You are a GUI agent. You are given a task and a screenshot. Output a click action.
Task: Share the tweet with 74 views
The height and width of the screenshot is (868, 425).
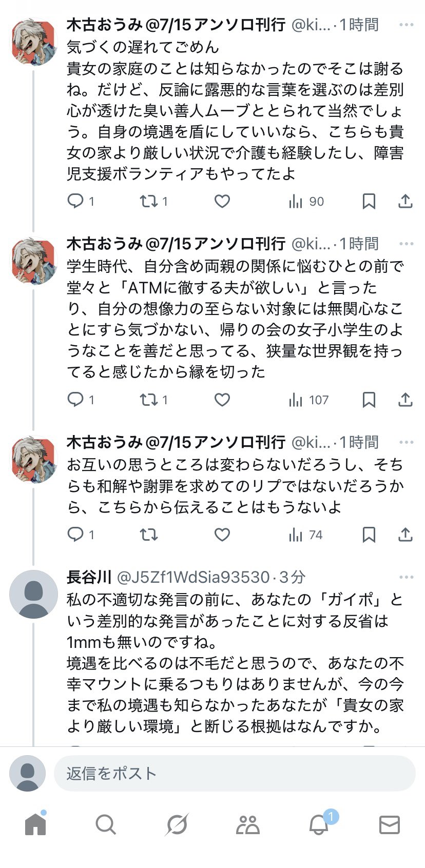tap(405, 535)
